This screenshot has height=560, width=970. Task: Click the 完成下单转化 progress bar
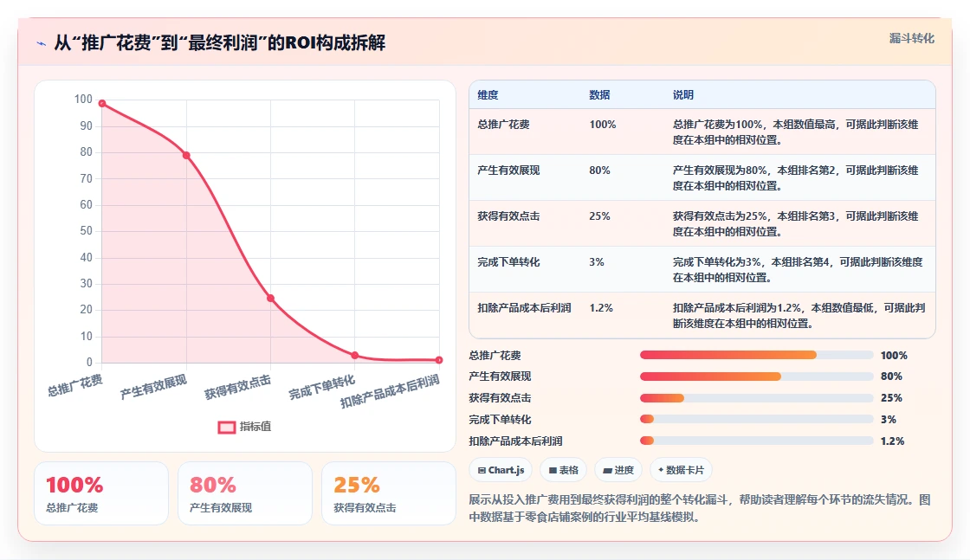(757, 419)
